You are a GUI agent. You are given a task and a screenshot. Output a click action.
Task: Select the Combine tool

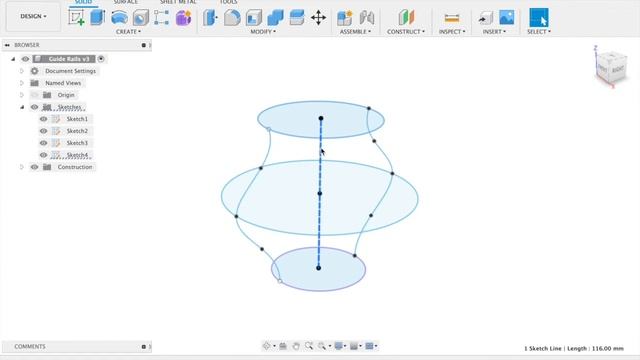[276, 18]
